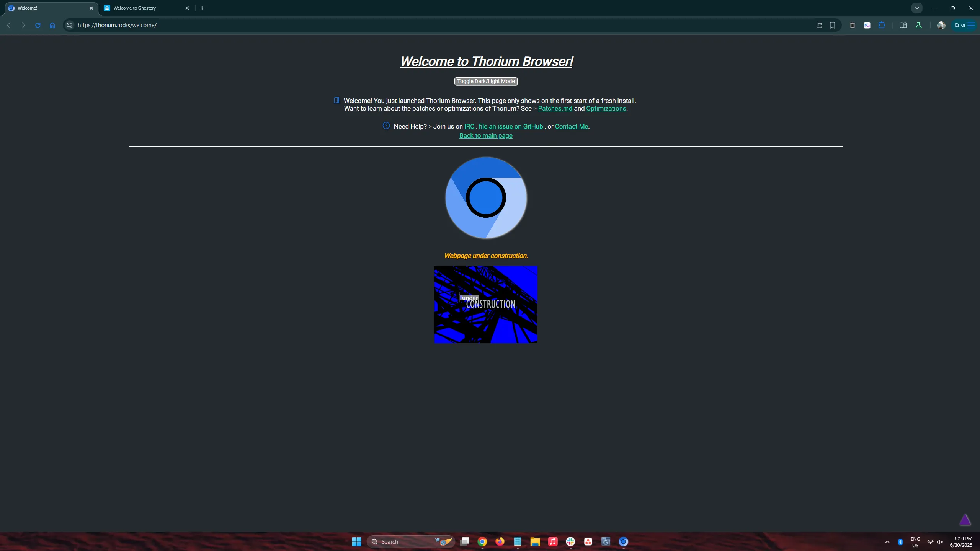This screenshot has height=551, width=980.
Task: Click the forward navigation arrow
Action: tap(23, 25)
